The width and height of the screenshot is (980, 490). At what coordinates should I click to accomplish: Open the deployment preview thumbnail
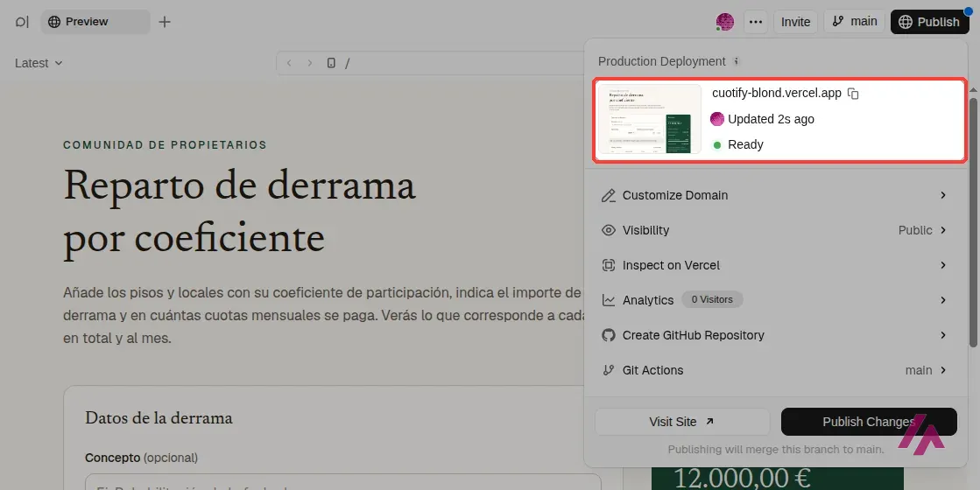pos(649,119)
